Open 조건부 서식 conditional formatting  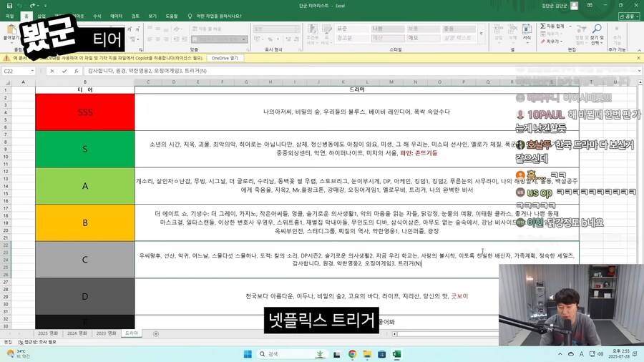[x=312, y=34]
